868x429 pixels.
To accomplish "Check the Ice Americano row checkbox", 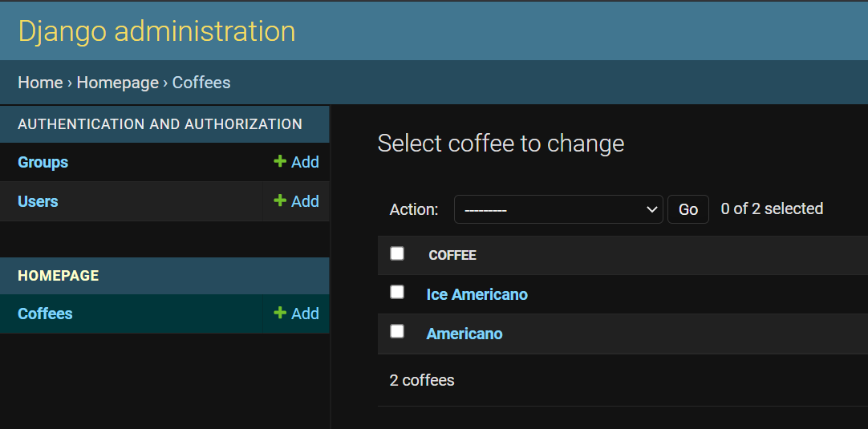I will tap(397, 293).
